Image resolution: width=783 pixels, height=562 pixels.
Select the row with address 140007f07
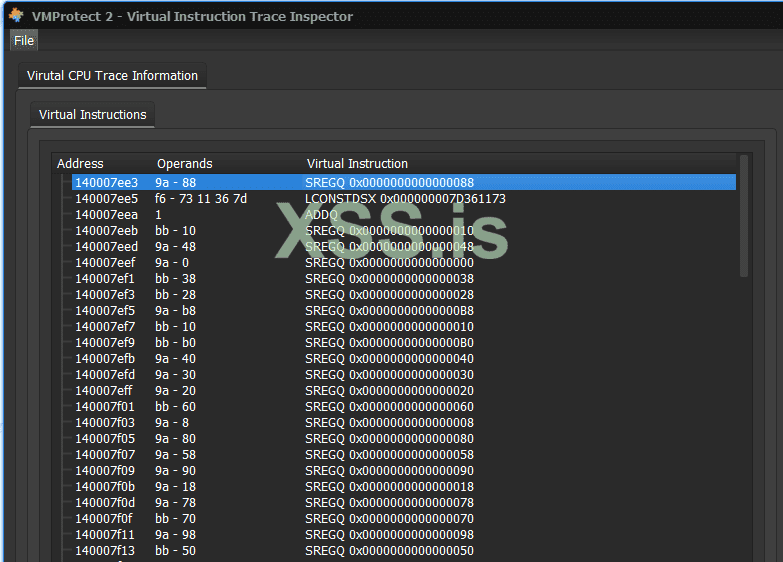pos(403,454)
